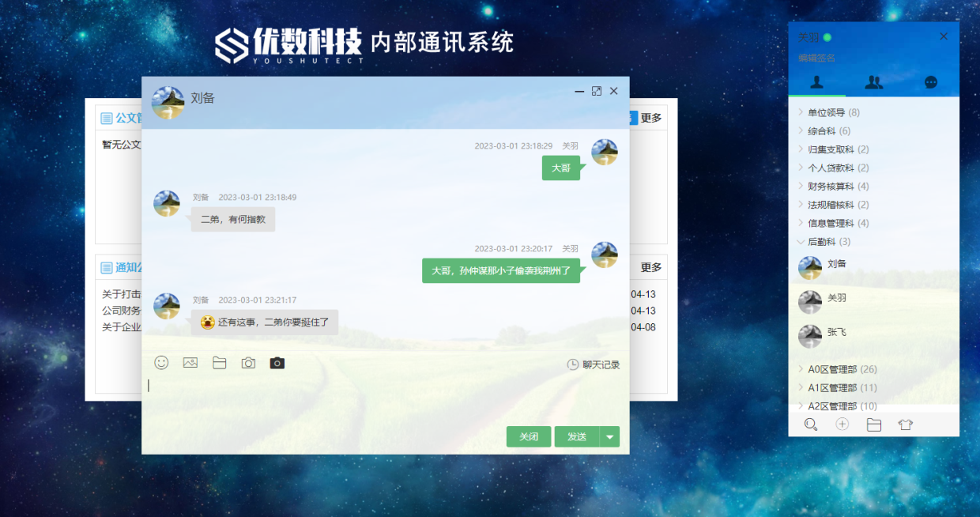Screen dimensions: 980x517
Task: Open the emoji picker in chat toolbar
Action: point(161,363)
